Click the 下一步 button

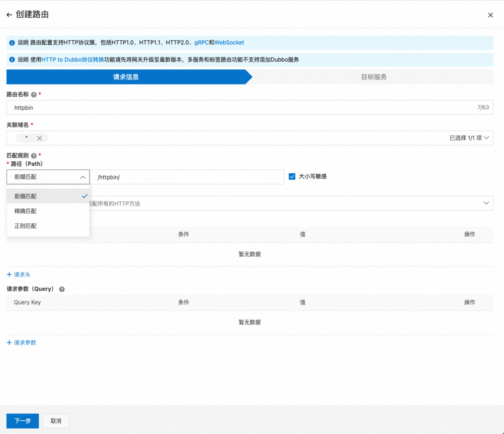tap(22, 421)
